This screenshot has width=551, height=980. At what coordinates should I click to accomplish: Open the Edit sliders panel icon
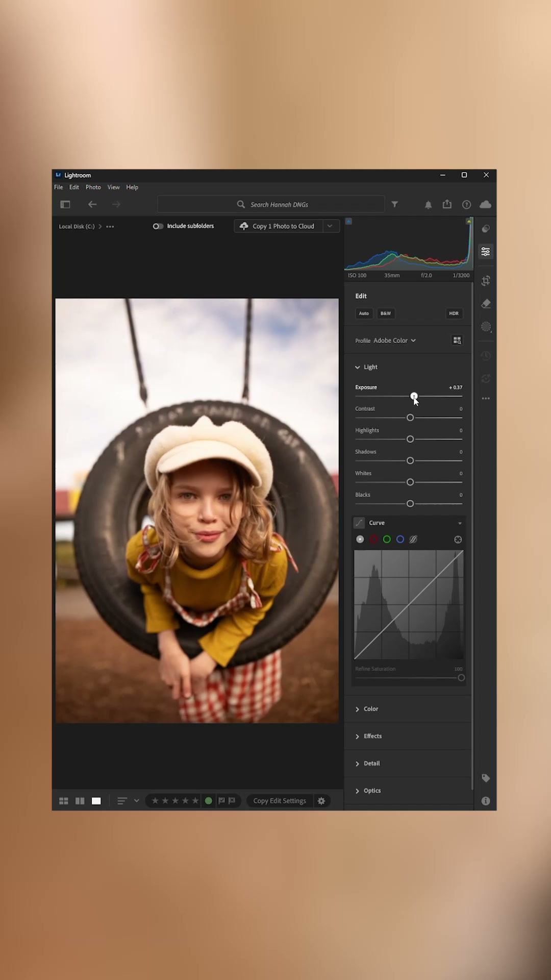pyautogui.click(x=486, y=252)
